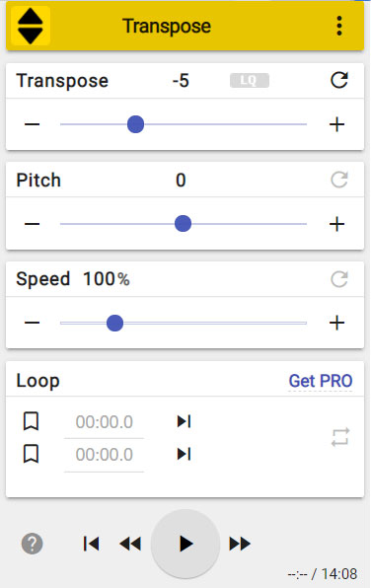The height and width of the screenshot is (588, 371).
Task: Decrease transpose with the minus button
Action: click(32, 124)
